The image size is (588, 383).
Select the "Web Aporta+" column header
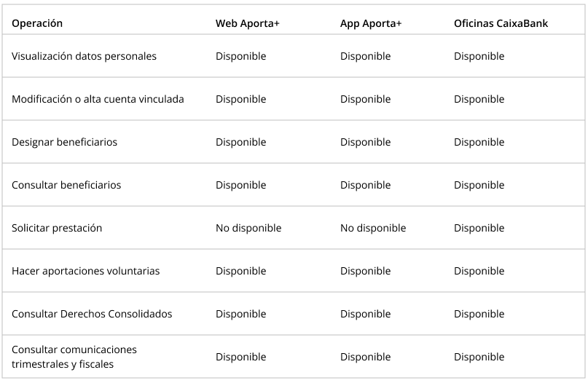(248, 23)
